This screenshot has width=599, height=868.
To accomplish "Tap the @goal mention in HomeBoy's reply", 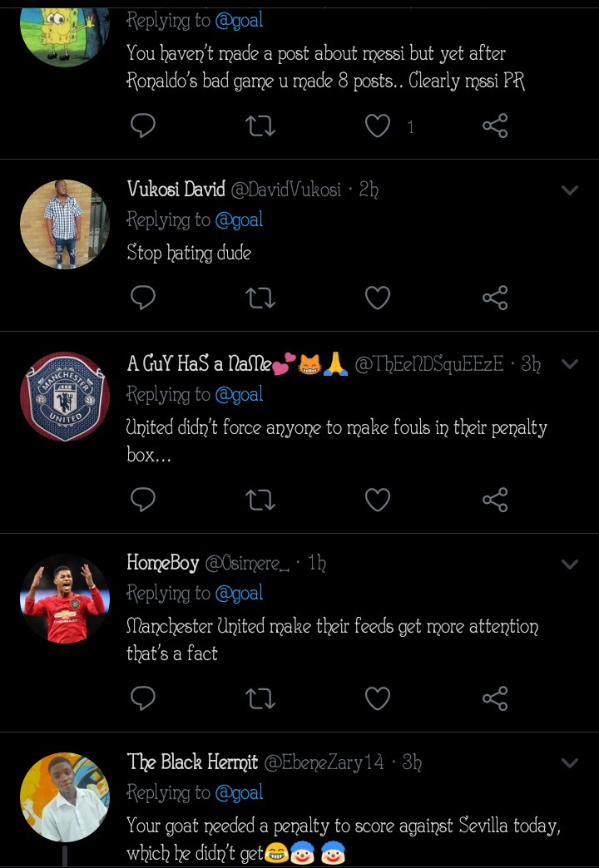I will point(239,593).
